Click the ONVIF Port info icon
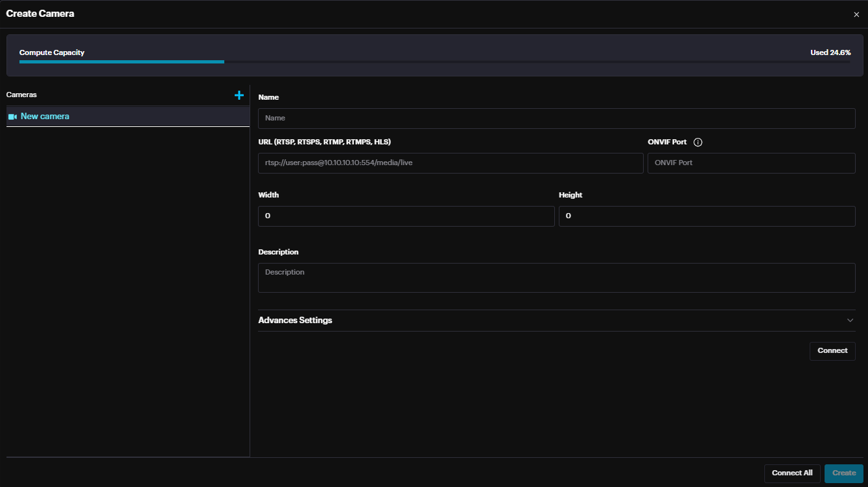Viewport: 868px width, 487px height. point(698,142)
